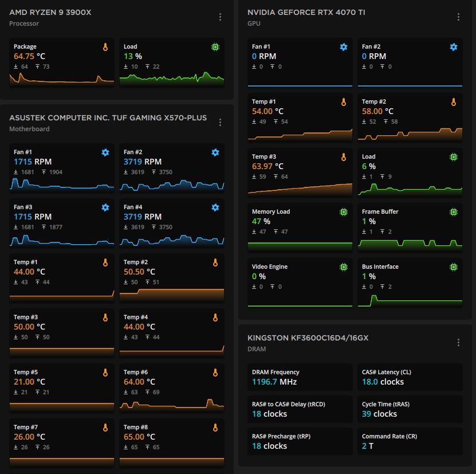476x474 pixels.
Task: Click the thermometer icon on motherboard Temp #8
Action: (x=215, y=428)
